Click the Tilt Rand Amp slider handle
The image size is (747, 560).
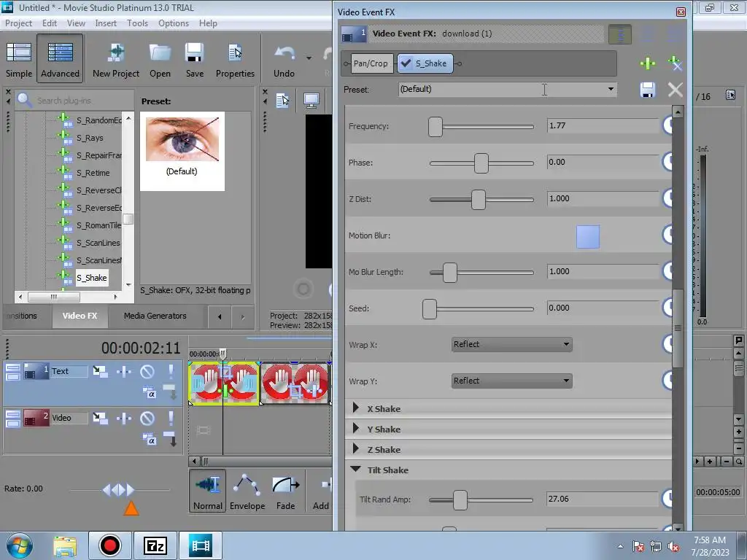click(x=460, y=500)
